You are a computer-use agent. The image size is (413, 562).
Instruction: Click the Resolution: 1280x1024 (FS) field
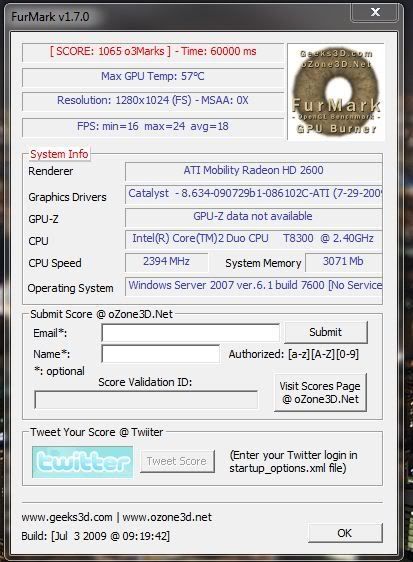153,101
